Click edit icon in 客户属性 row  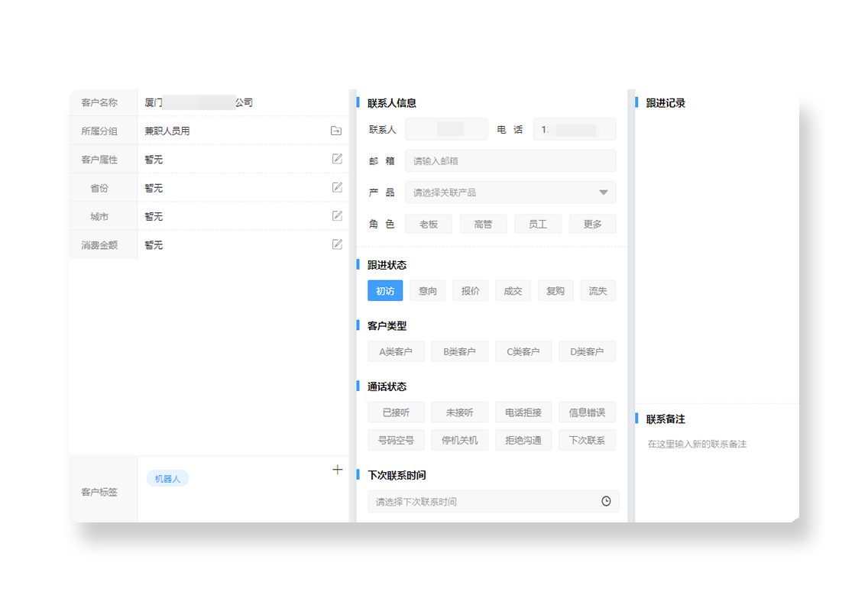[337, 159]
